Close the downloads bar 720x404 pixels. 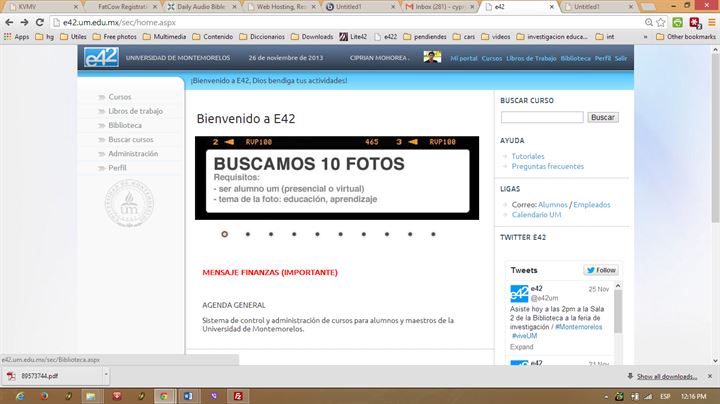coord(710,376)
